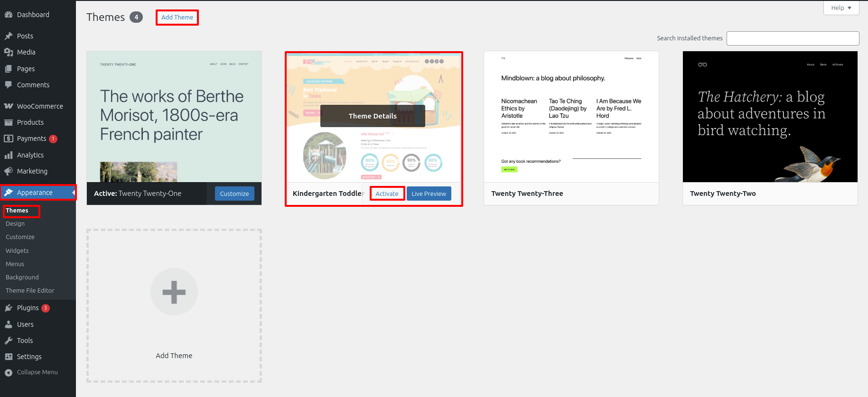
Task: Click the Plugins plug icon
Action: pyautogui.click(x=9, y=308)
